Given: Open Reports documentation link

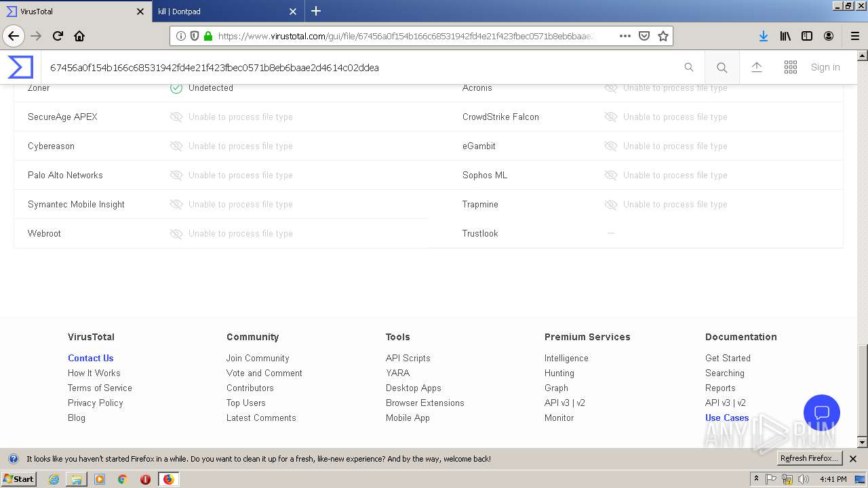Looking at the screenshot, I should (x=720, y=388).
